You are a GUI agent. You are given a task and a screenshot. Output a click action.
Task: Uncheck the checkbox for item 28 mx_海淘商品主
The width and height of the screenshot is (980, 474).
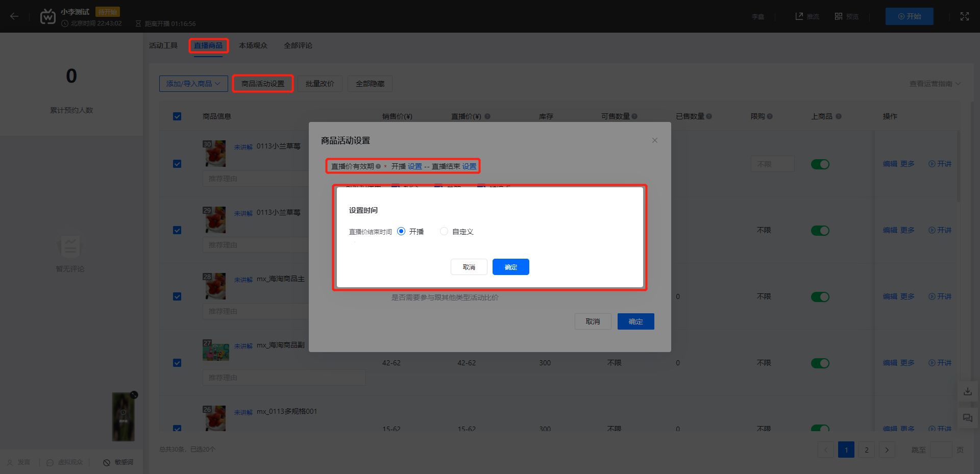(x=177, y=296)
